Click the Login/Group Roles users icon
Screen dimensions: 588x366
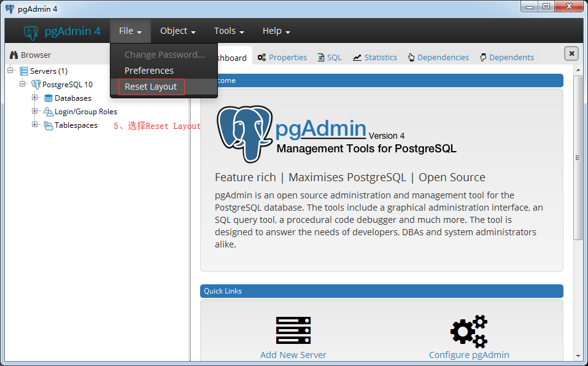tap(48, 112)
